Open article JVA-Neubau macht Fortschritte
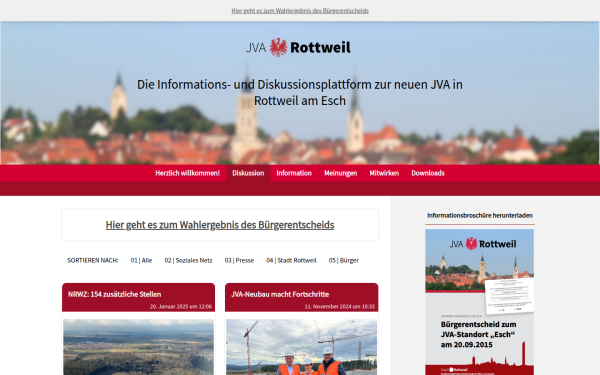Image resolution: width=600 pixels, height=375 pixels. (280, 294)
